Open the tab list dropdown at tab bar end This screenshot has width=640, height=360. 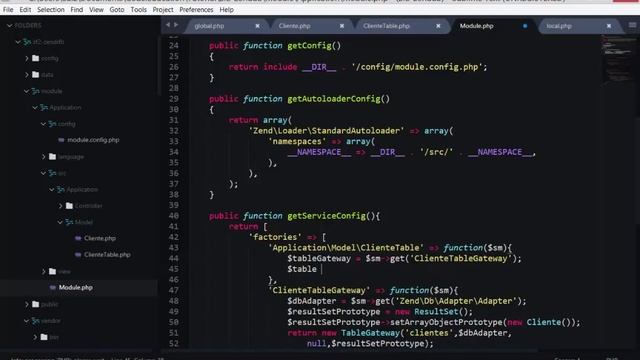click(632, 25)
